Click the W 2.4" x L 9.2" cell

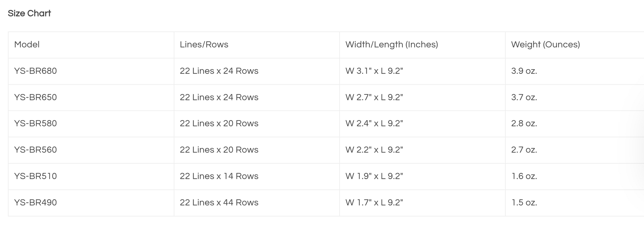pos(374,123)
